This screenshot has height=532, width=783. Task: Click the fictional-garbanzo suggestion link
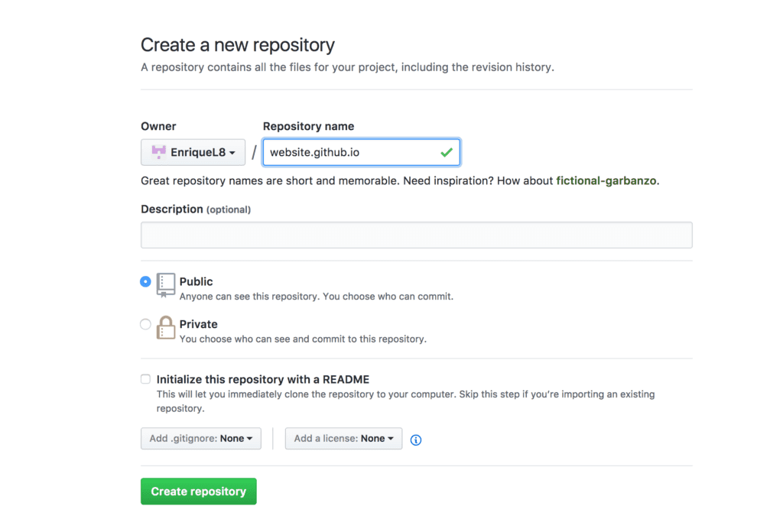tap(606, 180)
